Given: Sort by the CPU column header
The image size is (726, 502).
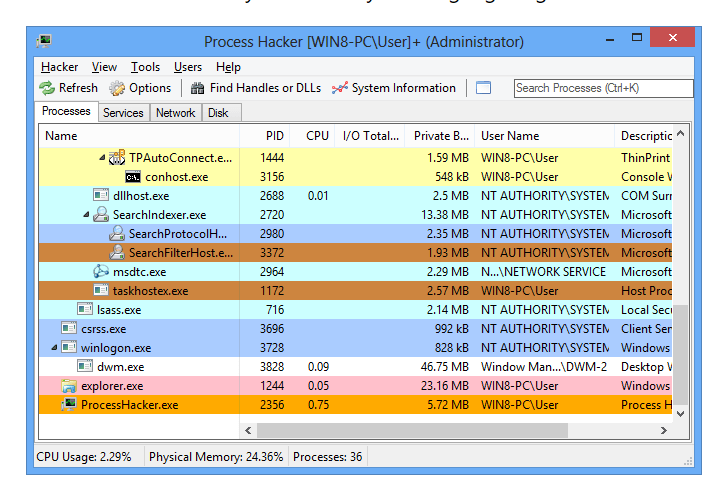Looking at the screenshot, I should click(313, 136).
